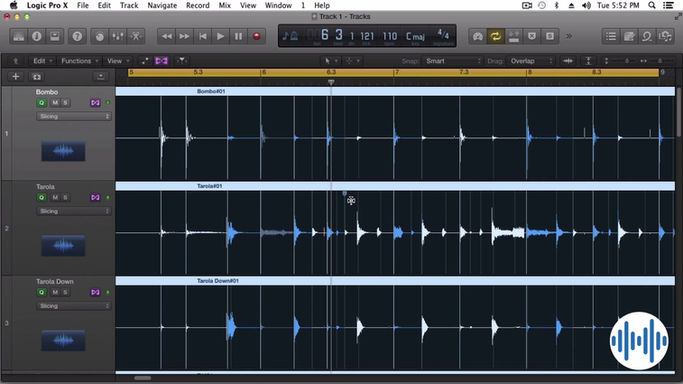This screenshot has height=384, width=683.
Task: Open the left-click pointer tool menu
Action: pos(330,61)
